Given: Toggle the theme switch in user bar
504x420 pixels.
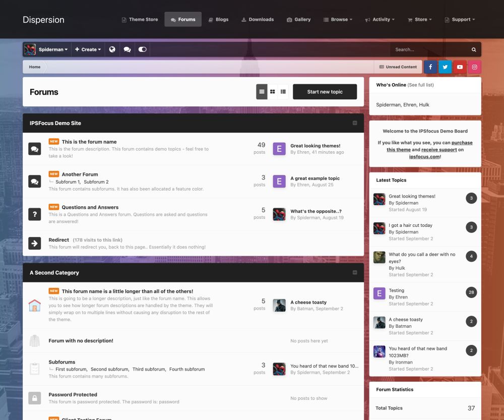Looking at the screenshot, I should (x=143, y=49).
